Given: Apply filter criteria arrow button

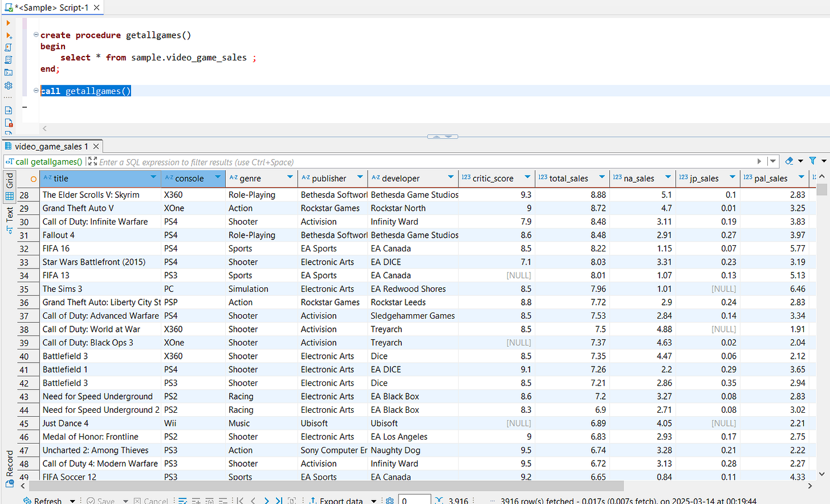Looking at the screenshot, I should 759,161.
